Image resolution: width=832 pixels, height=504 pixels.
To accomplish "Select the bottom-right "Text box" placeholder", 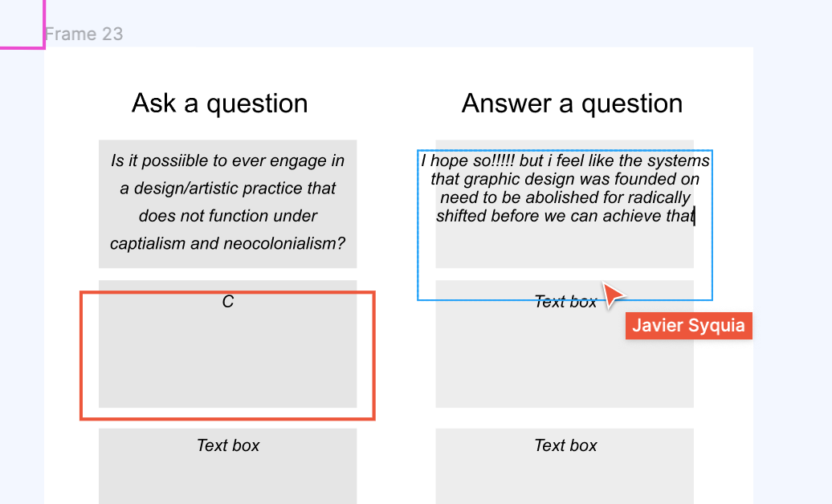I will 565,445.
